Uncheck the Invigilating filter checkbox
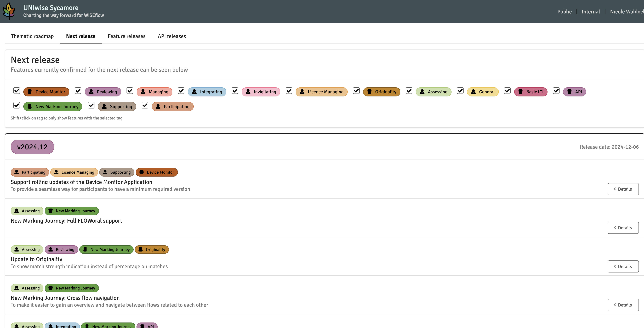 click(x=235, y=91)
